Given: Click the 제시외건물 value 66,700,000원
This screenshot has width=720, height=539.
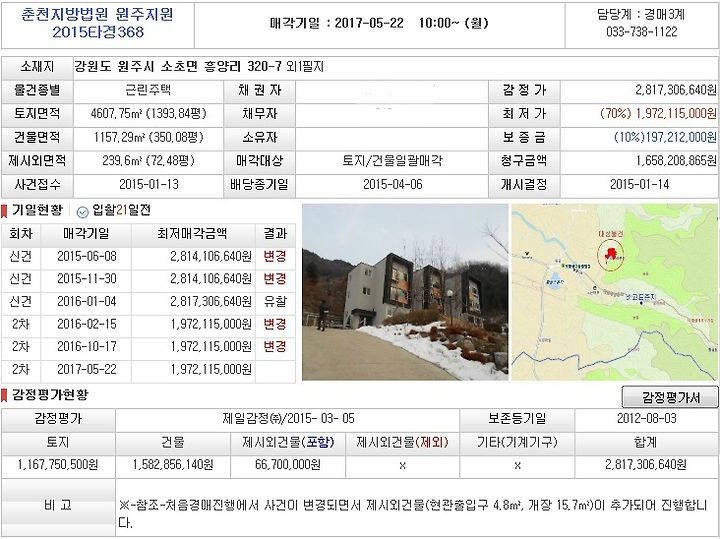Looking at the screenshot, I should click(x=287, y=465).
